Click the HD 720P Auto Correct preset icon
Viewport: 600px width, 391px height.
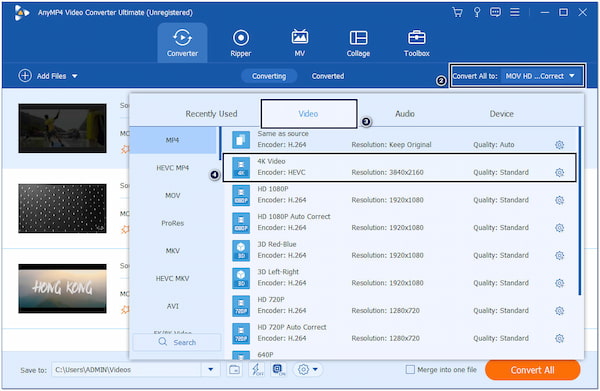[x=241, y=334]
